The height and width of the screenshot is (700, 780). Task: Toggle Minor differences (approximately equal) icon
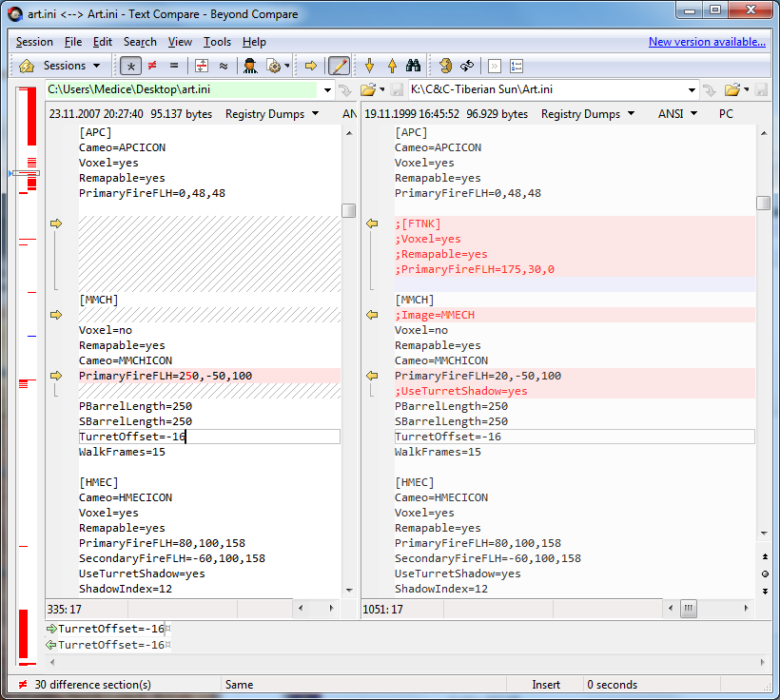pyautogui.click(x=224, y=66)
